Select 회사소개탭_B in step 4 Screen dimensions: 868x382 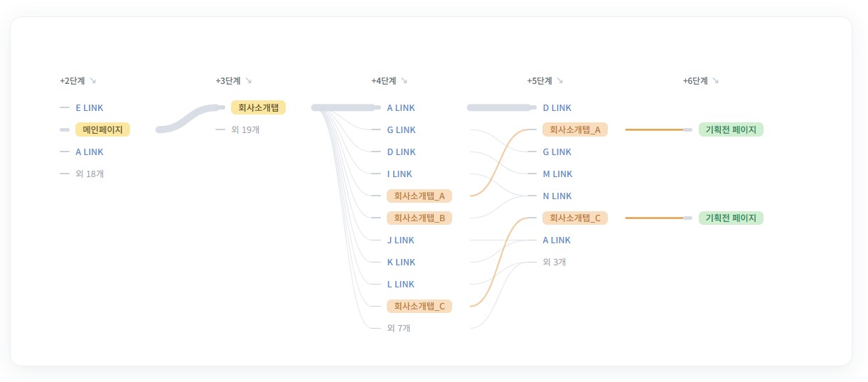click(x=419, y=218)
